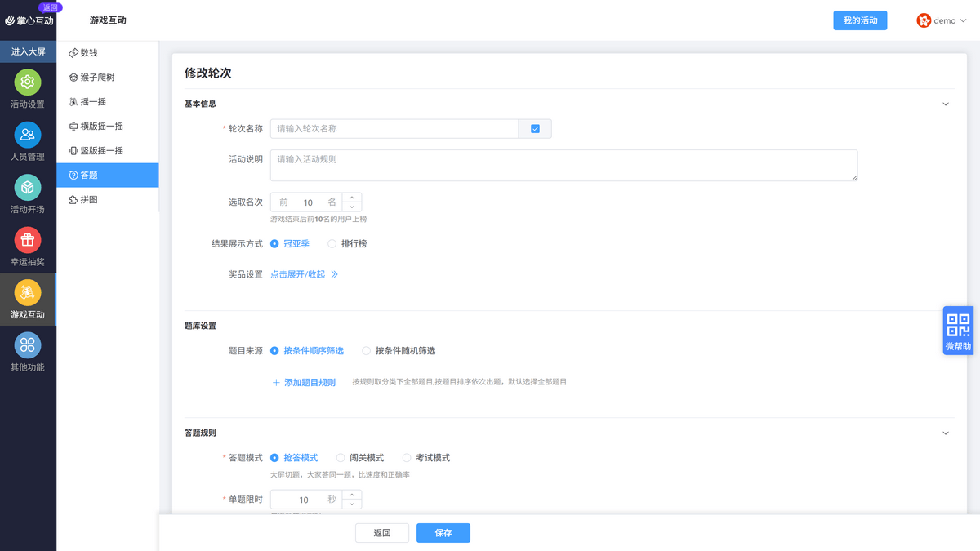Select 闯关模式 answer mode
This screenshot has width=980, height=551.
coord(360,458)
